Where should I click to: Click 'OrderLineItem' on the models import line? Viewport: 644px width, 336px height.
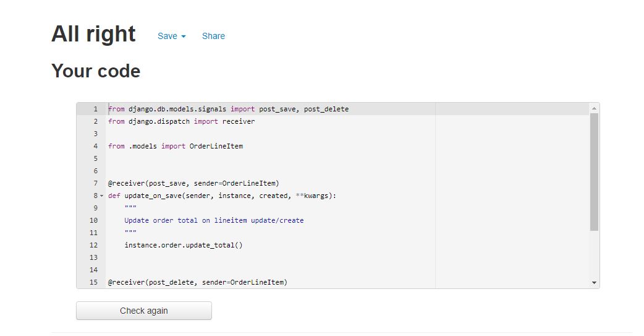click(x=216, y=146)
